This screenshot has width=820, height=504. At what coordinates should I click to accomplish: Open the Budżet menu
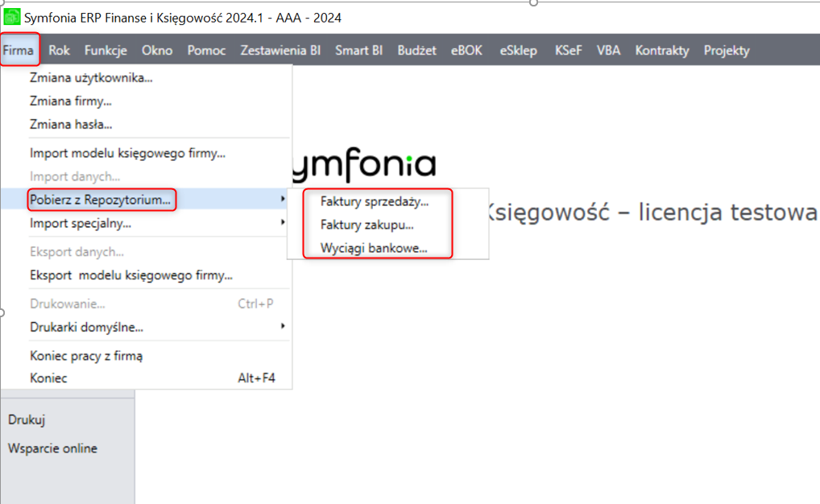pyautogui.click(x=416, y=50)
